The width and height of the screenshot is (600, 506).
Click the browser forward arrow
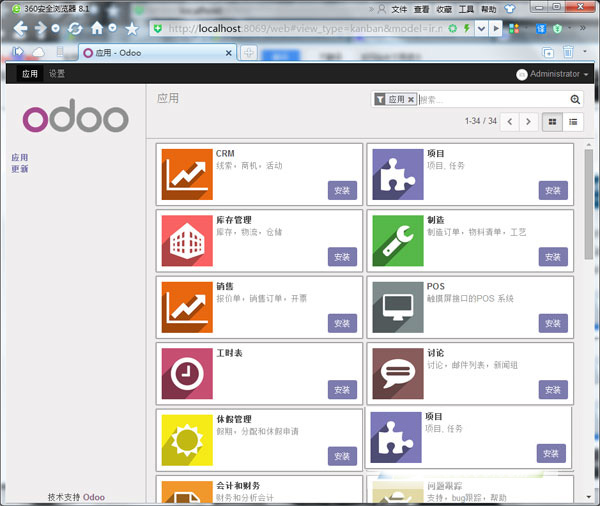[x=40, y=28]
